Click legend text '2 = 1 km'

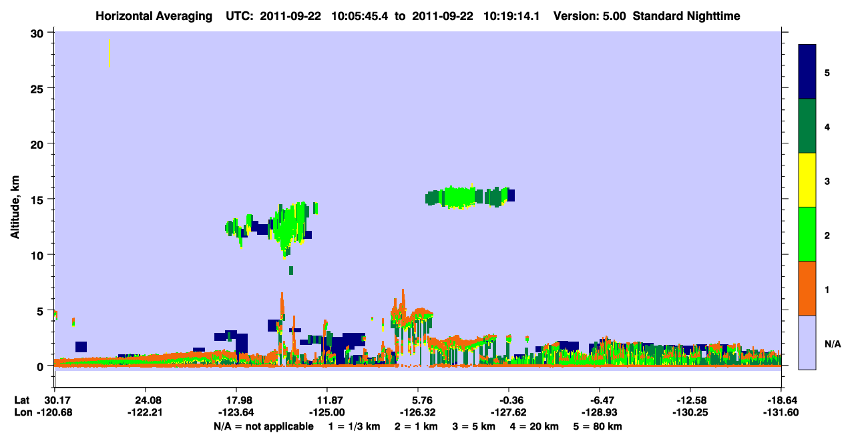(415, 426)
